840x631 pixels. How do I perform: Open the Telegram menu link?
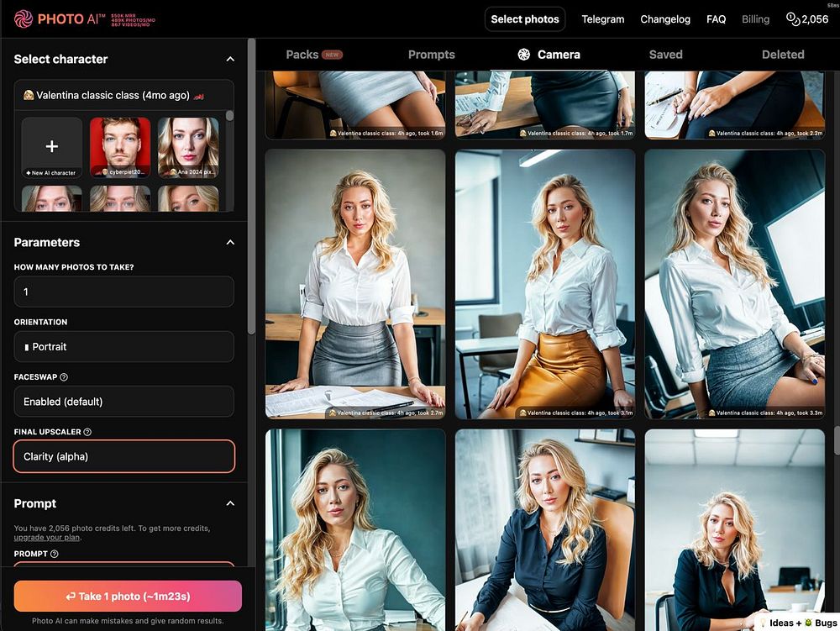[x=602, y=19]
